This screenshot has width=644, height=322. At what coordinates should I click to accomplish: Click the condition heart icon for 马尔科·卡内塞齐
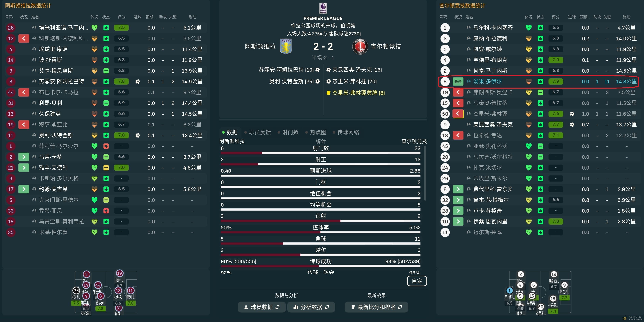(529, 28)
